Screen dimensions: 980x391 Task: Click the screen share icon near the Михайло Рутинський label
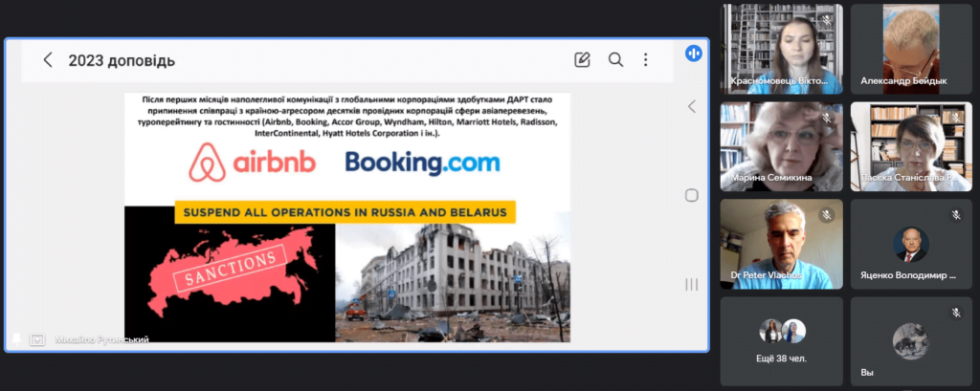[37, 339]
